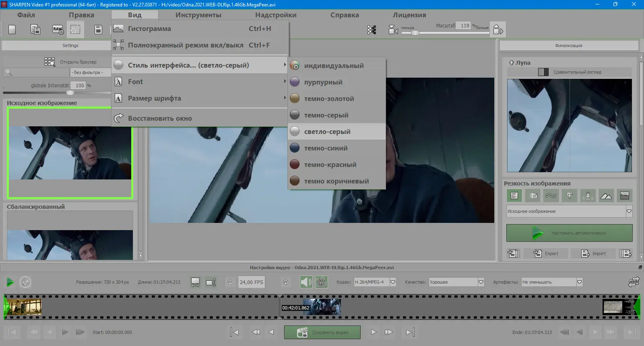Image resolution: width=644 pixels, height=346 pixels.
Task: Click the refresh arrows icon left of 24,00 FPS
Action: pos(230,282)
